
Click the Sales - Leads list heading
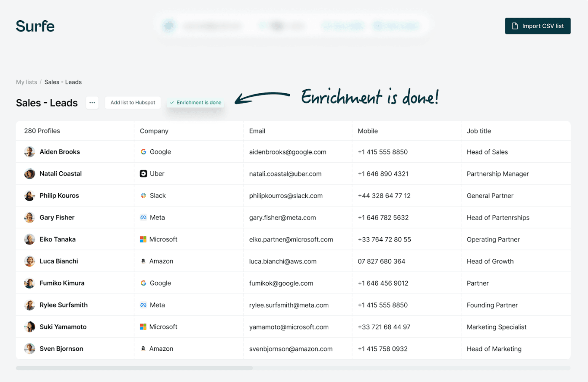click(x=47, y=103)
